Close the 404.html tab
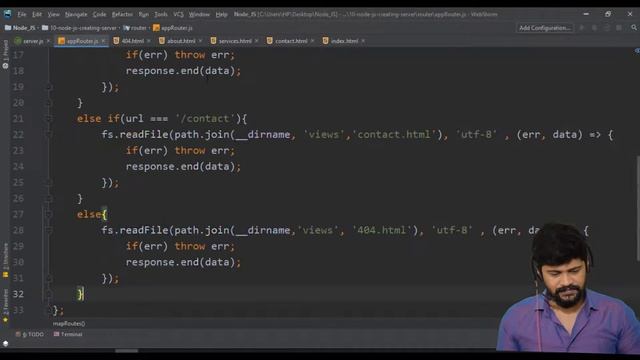Screen dimensions: 640x360 click(149, 41)
